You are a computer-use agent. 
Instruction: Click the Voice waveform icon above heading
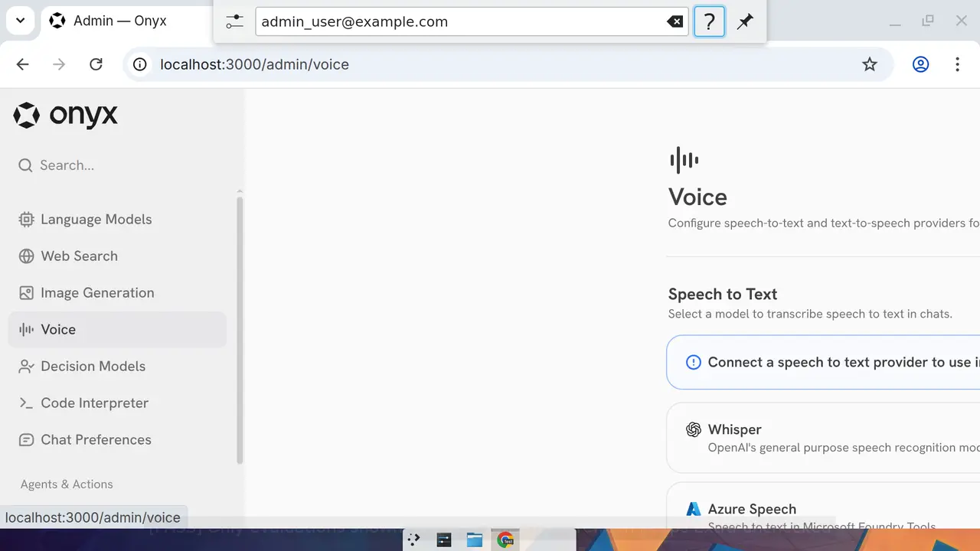[x=684, y=160]
